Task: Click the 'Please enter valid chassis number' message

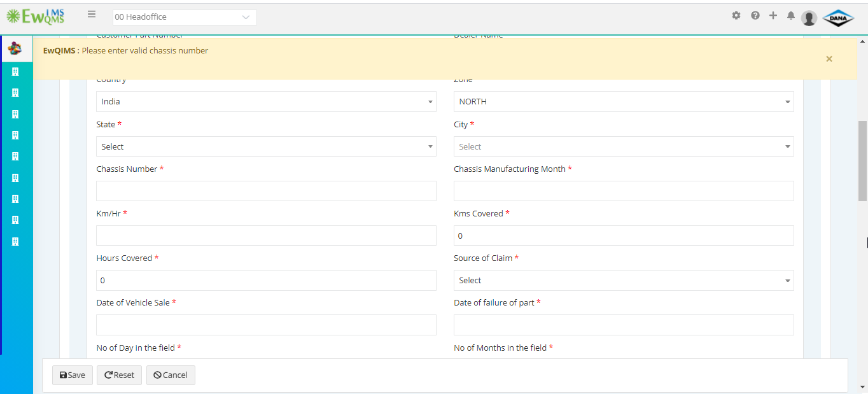Action: (145, 50)
